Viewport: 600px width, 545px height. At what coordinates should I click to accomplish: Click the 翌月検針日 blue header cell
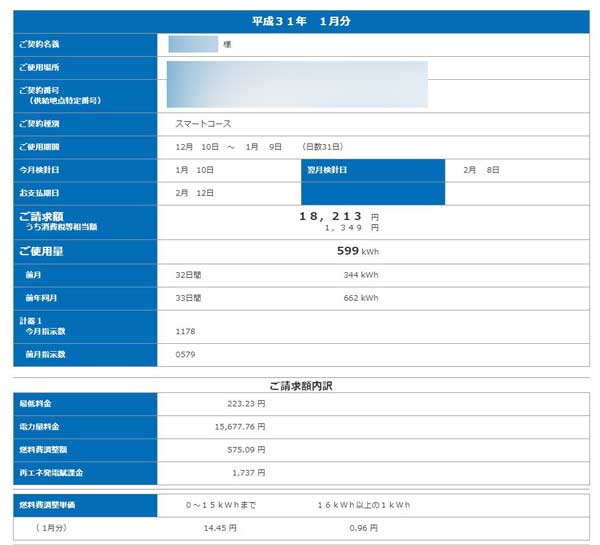(372, 170)
